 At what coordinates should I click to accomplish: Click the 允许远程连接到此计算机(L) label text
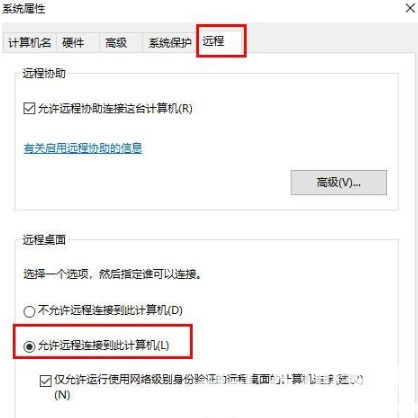104,345
